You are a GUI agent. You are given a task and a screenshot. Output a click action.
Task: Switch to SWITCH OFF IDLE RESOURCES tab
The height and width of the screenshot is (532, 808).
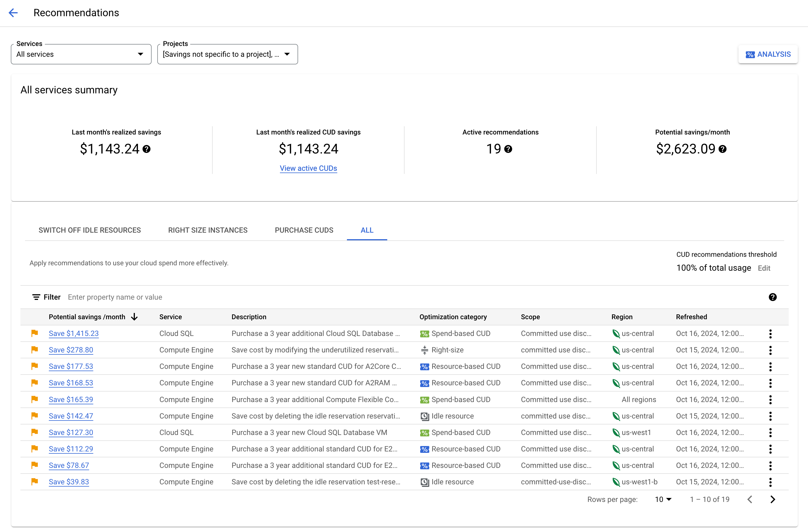click(x=90, y=230)
